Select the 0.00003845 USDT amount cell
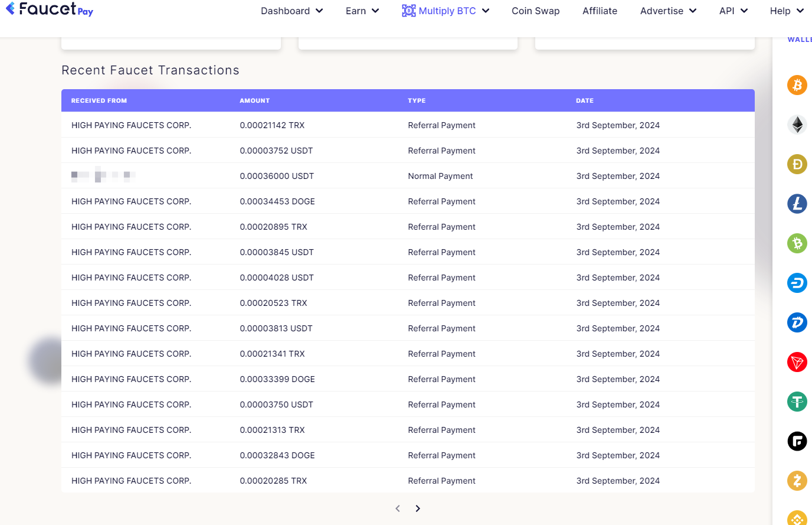 pyautogui.click(x=277, y=252)
